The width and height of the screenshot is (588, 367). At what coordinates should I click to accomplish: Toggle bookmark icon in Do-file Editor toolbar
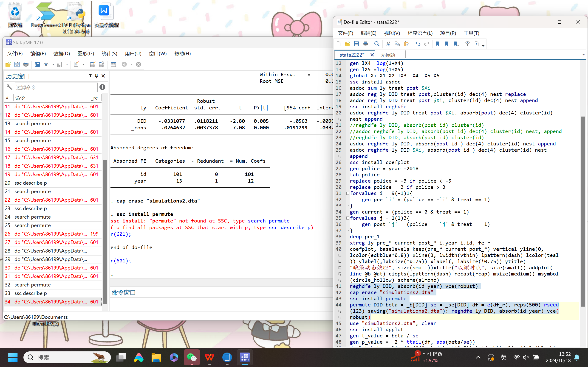click(438, 44)
